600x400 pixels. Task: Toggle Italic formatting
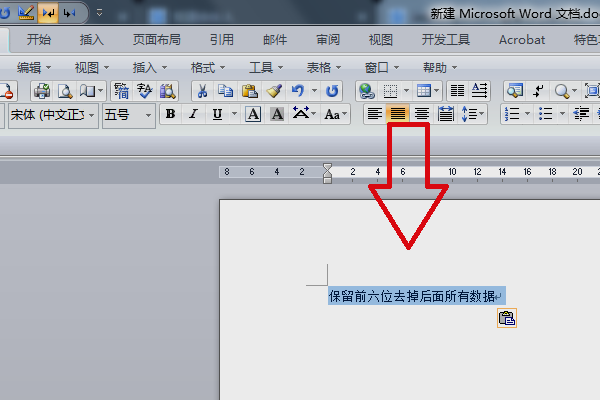(194, 114)
